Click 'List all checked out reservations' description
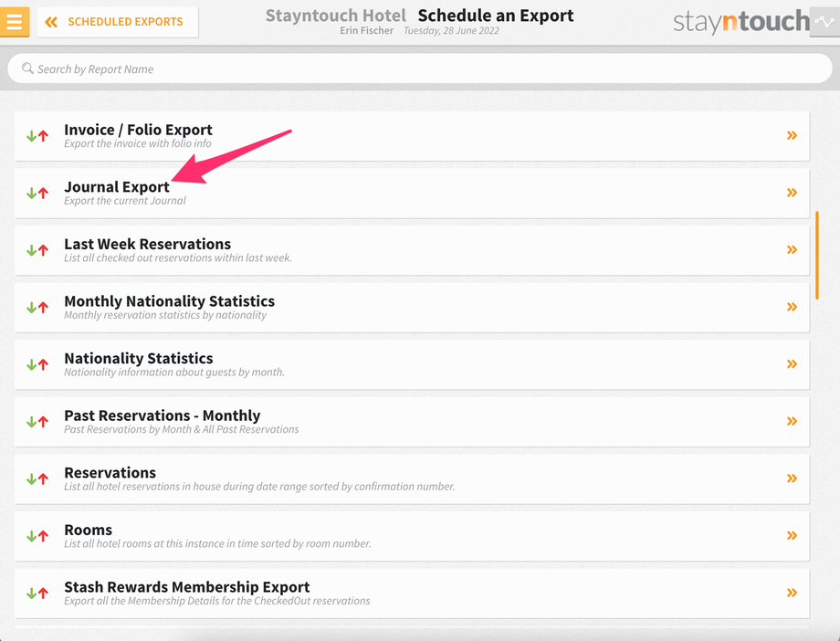840x641 pixels. (178, 257)
